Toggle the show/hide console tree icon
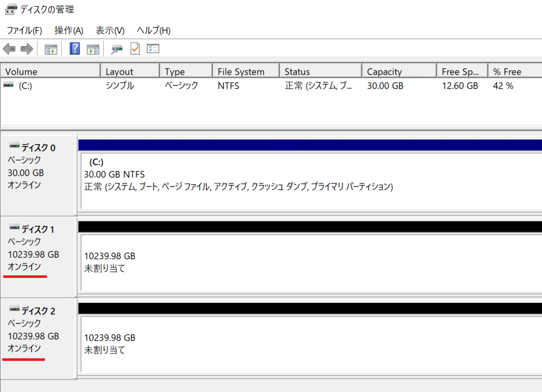 coord(51,49)
